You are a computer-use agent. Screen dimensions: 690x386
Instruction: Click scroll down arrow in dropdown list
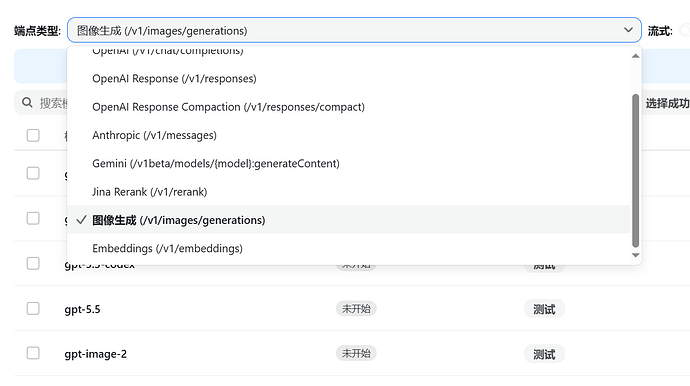(x=635, y=255)
